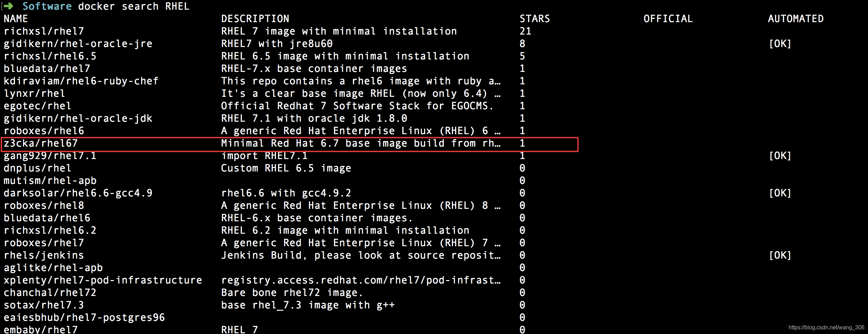Click description 'Bare bone rhel72 image.'
868x334 pixels.
tap(292, 293)
